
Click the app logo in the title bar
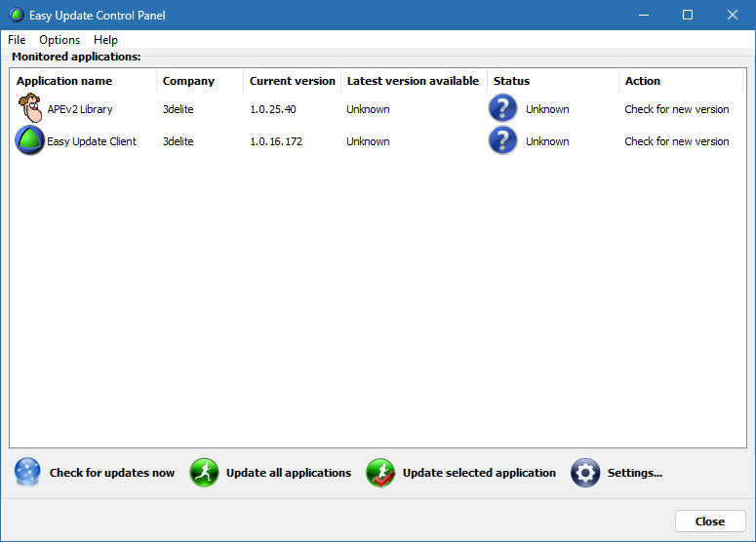(17, 15)
